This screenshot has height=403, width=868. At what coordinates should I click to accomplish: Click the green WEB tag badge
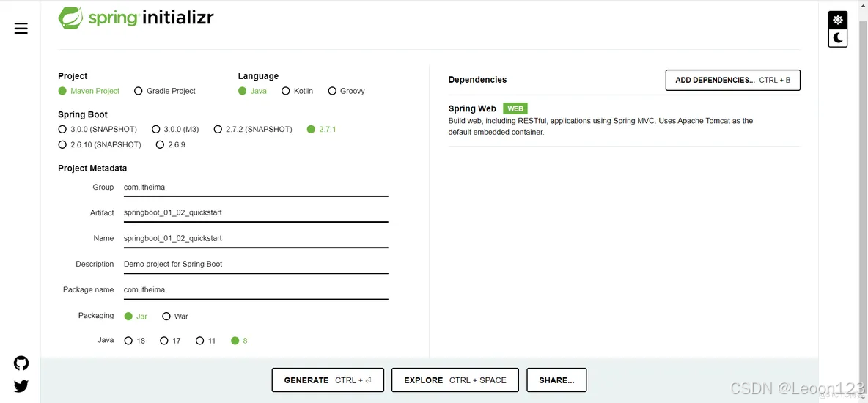515,108
